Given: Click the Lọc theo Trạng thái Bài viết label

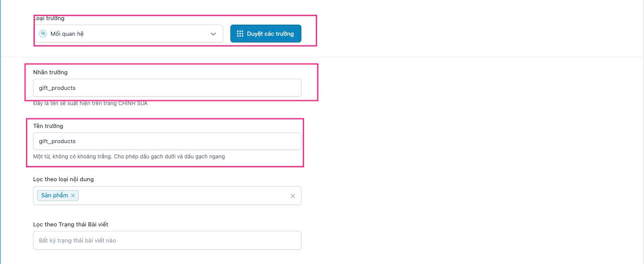Looking at the screenshot, I should [x=71, y=224].
